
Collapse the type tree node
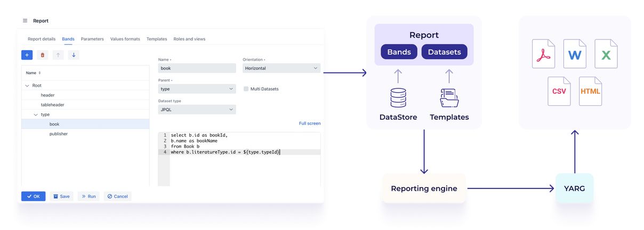tap(36, 114)
